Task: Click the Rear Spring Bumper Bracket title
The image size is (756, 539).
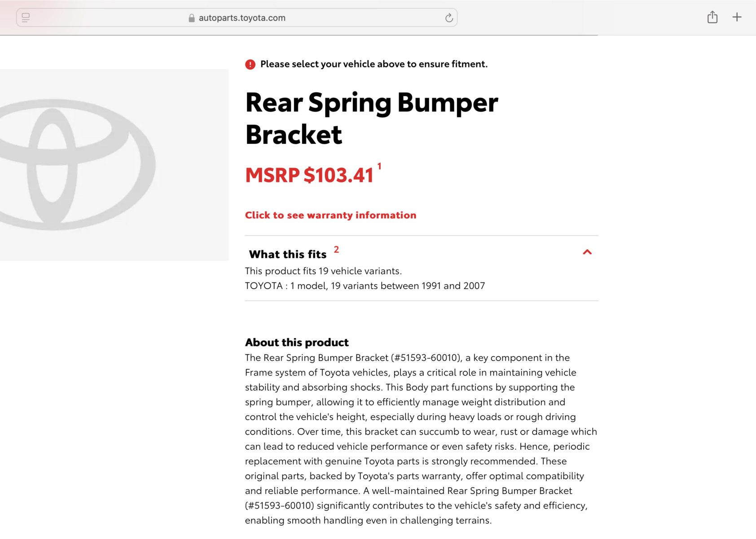Action: pos(371,118)
